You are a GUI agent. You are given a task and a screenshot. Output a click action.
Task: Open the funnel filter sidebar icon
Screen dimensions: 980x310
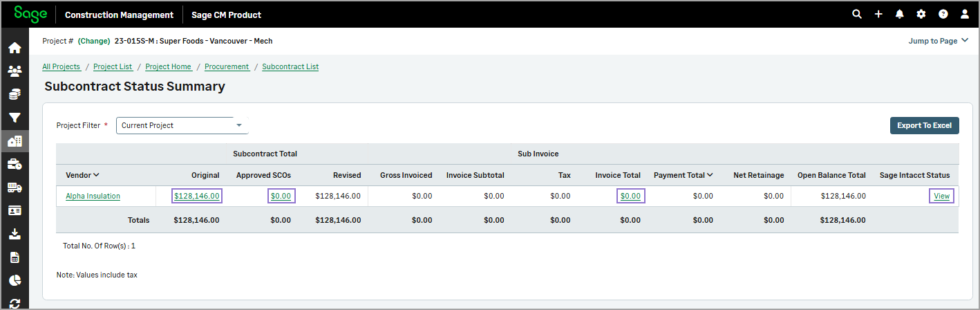coord(15,118)
